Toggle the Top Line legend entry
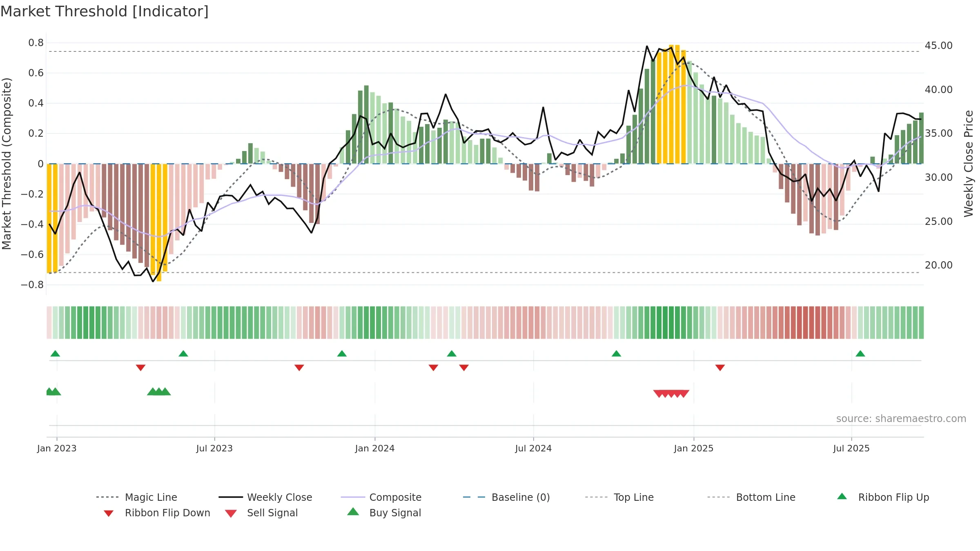 (x=619, y=497)
